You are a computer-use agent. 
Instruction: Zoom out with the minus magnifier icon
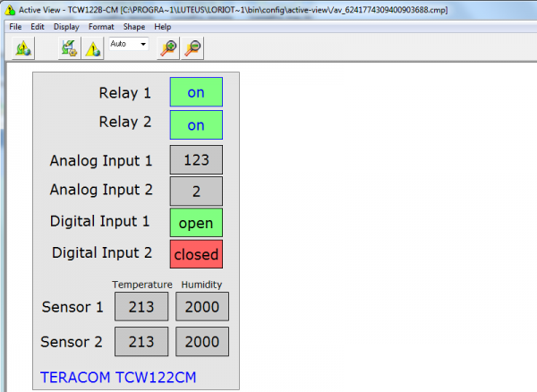(x=192, y=48)
